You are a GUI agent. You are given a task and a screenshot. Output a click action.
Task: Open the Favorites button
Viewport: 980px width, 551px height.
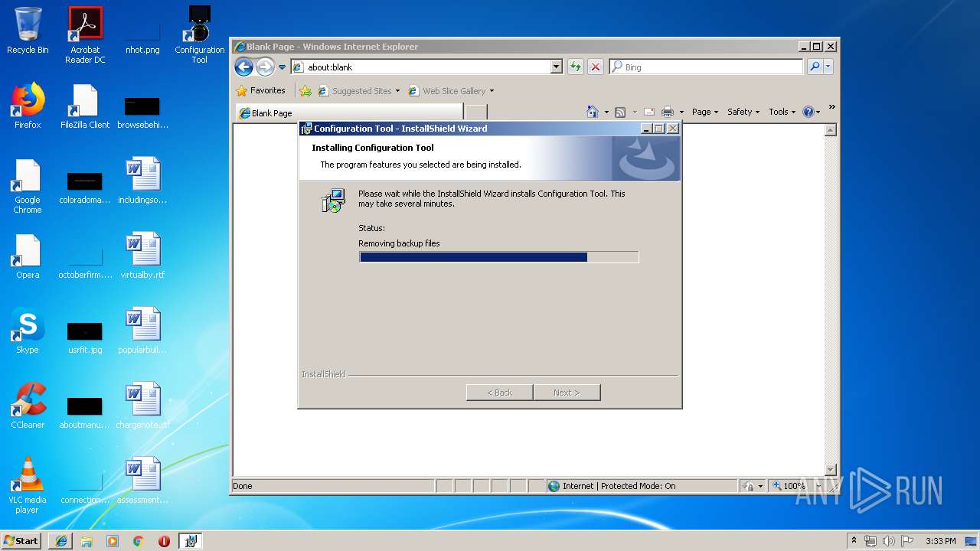click(x=261, y=91)
